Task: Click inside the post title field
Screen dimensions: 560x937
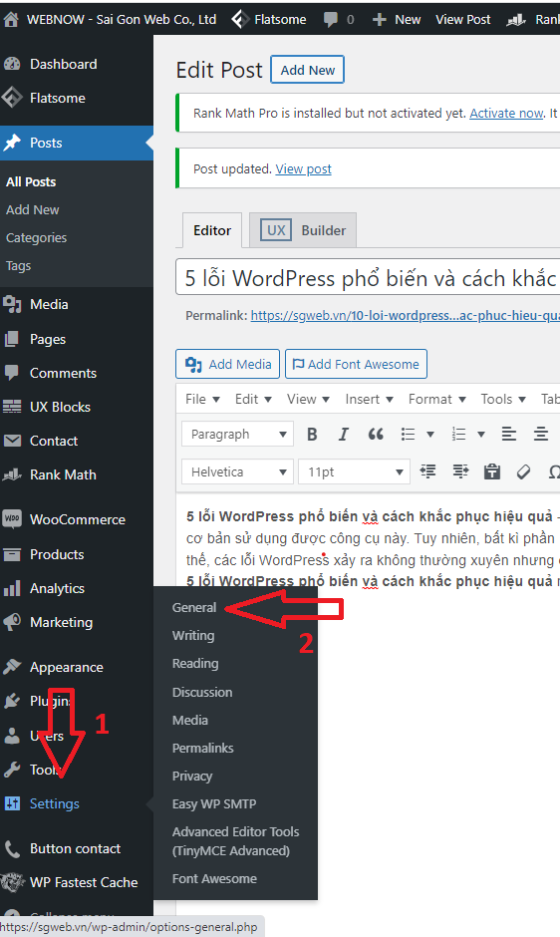Action: click(368, 278)
